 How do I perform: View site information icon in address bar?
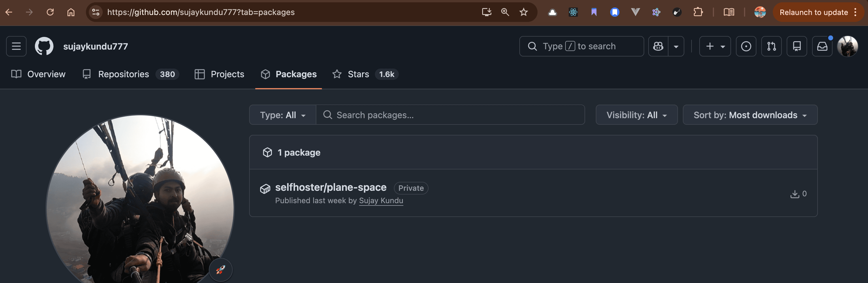tap(96, 12)
